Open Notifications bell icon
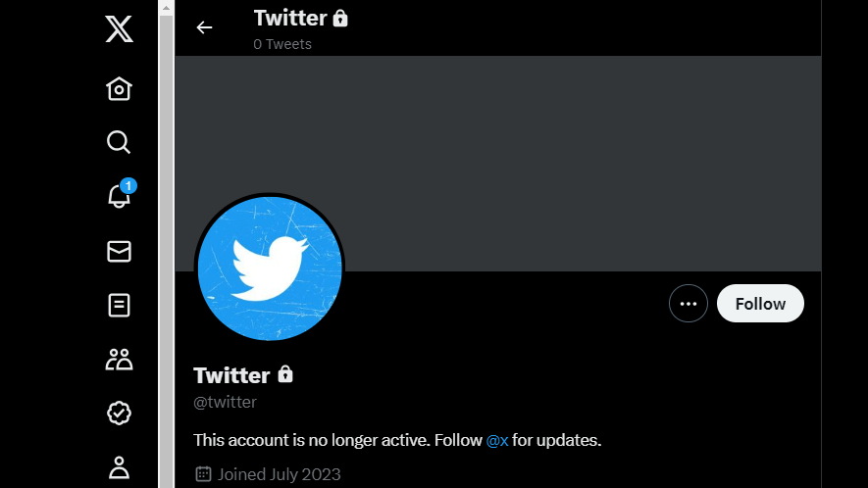The image size is (868, 488). point(119,196)
